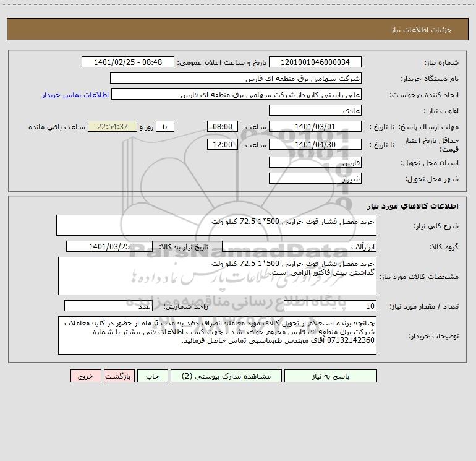Click the label تاریخ و ساعت اعلان عمومی
Viewport: 476px width, 461px height.
point(221,62)
